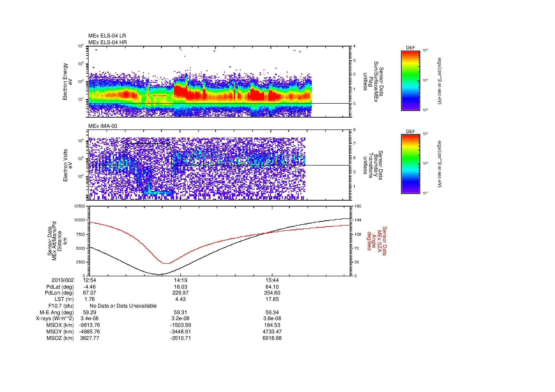The width and height of the screenshot is (555, 392).
Task: Click the PdLon value '354.60'
Action: pos(272,293)
